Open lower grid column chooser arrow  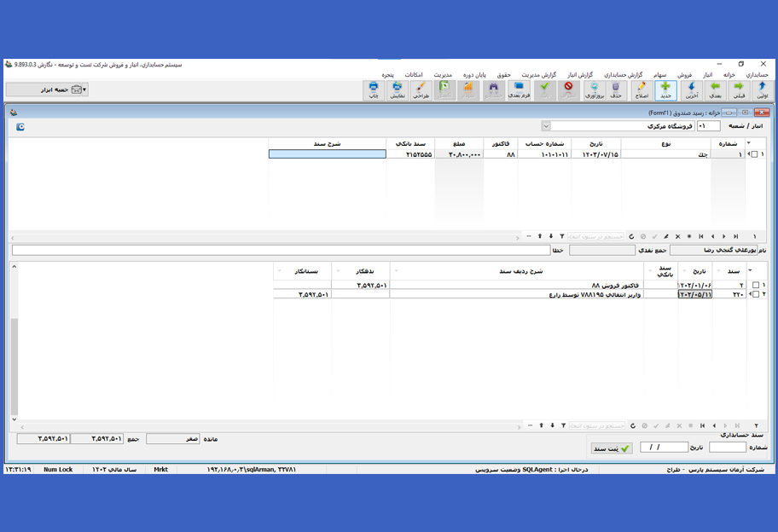click(750, 271)
